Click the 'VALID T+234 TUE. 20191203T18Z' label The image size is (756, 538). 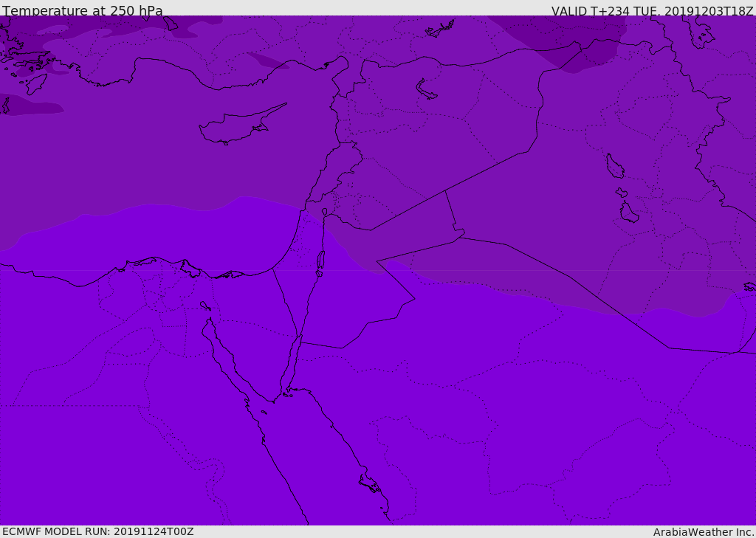click(653, 10)
